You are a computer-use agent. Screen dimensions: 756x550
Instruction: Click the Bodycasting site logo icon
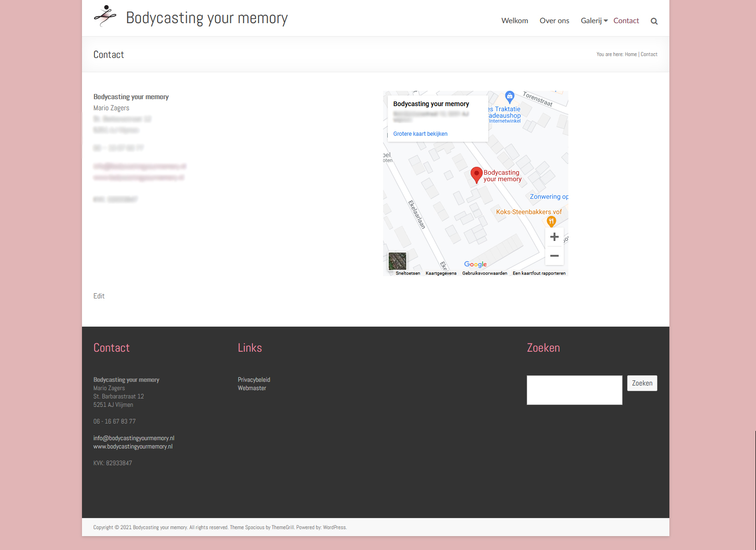click(x=105, y=16)
